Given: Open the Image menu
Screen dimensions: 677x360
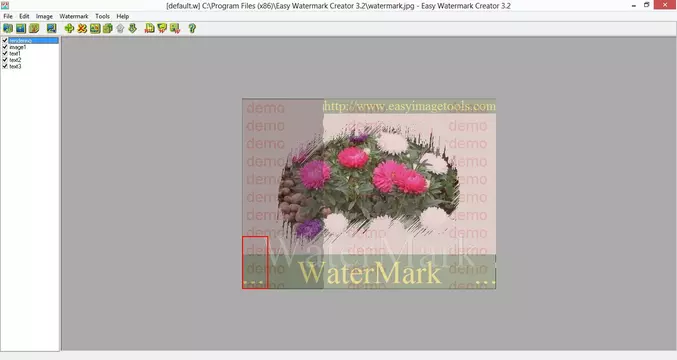Looking at the screenshot, I should [x=44, y=16].
